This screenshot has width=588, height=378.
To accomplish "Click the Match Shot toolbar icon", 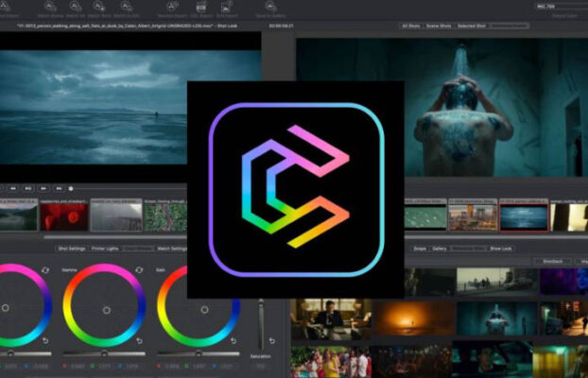I will click(99, 6).
